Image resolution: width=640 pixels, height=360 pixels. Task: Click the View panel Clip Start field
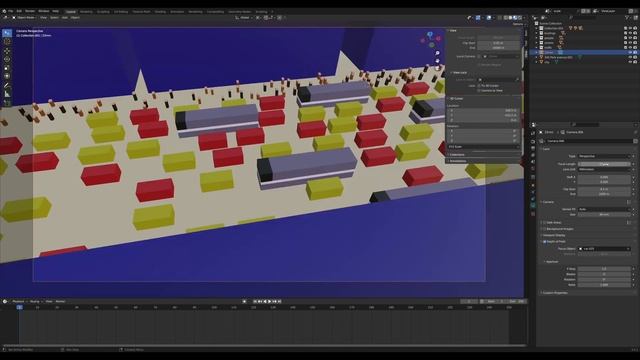[498, 43]
